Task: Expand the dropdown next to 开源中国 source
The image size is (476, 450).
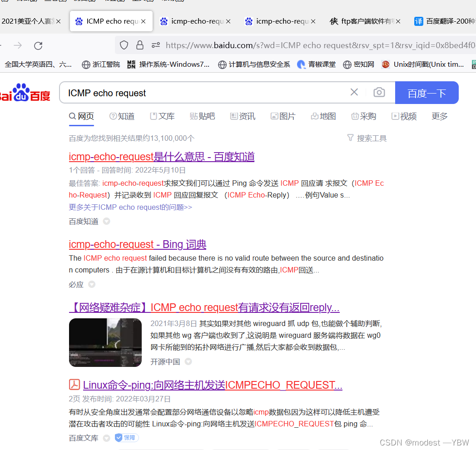Action: click(x=188, y=361)
